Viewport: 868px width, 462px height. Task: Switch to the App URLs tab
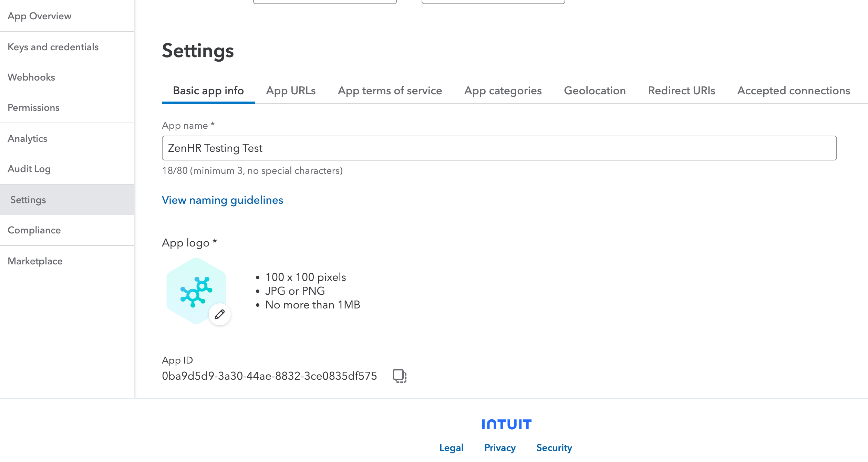tap(291, 91)
